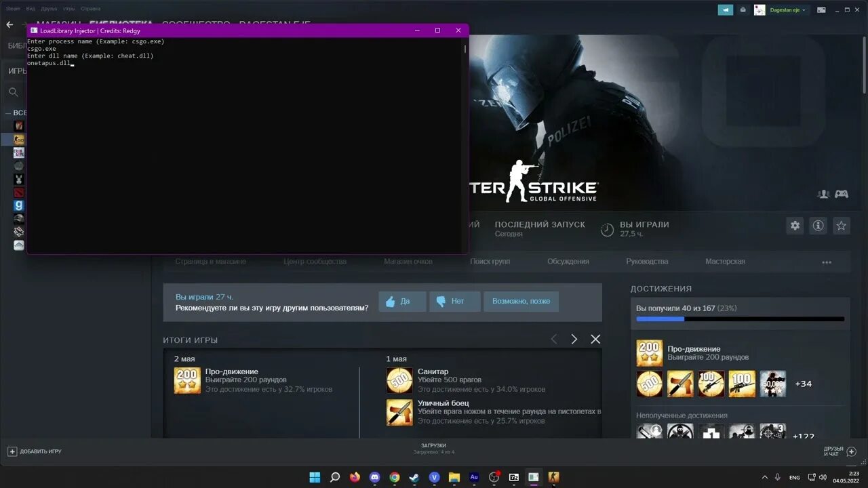Answer Нет to recommend question
This screenshot has width=868, height=488.
(x=455, y=302)
